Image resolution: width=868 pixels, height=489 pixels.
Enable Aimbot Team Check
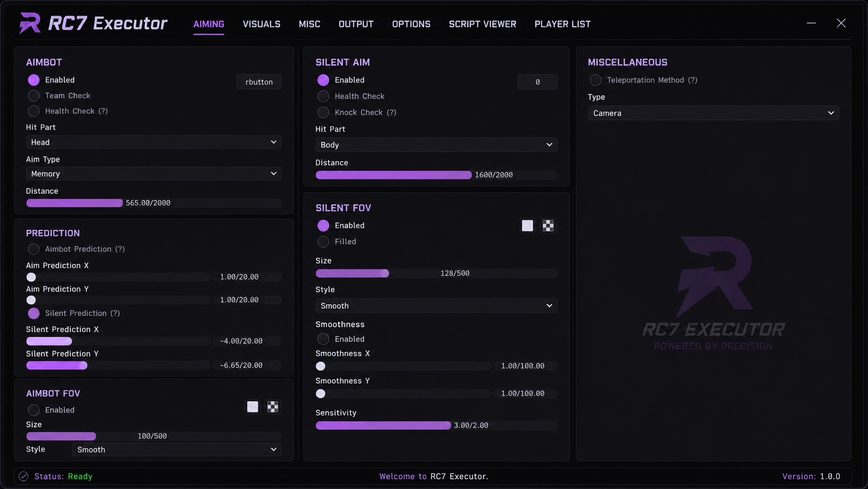[x=34, y=96]
